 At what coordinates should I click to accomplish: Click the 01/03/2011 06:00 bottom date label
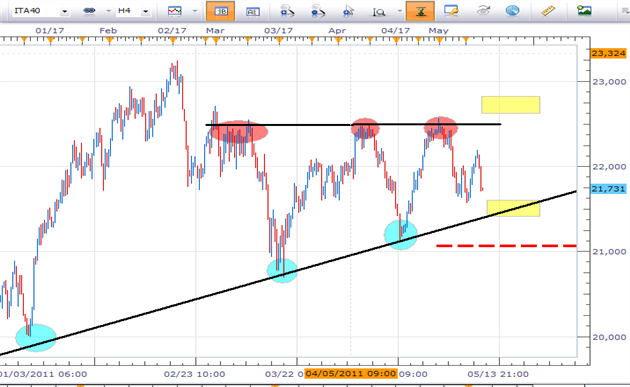tap(43, 374)
